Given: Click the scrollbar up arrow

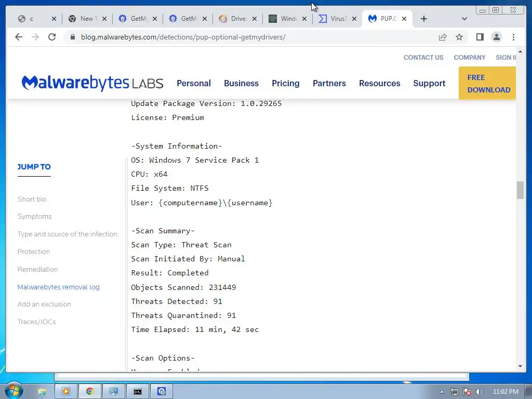Looking at the screenshot, I should pyautogui.click(x=520, y=51).
